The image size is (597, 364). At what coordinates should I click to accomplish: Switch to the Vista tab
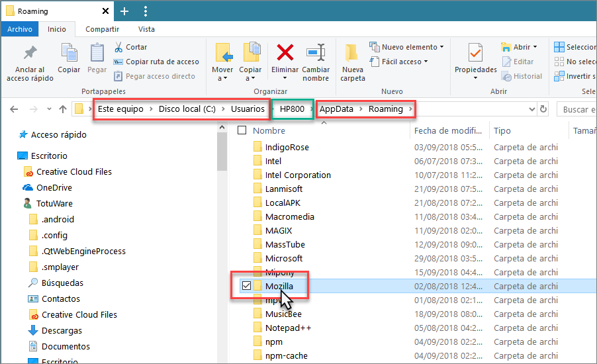146,29
